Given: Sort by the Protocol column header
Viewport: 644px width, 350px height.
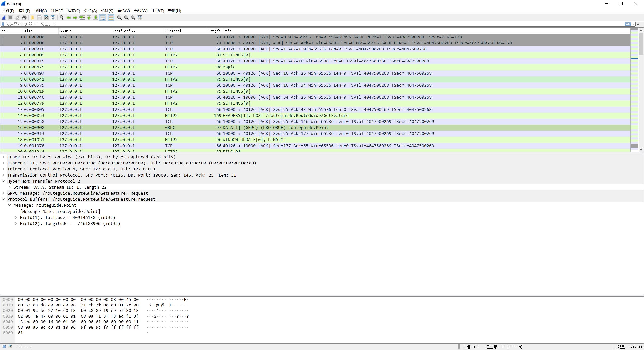Looking at the screenshot, I should (185, 31).
